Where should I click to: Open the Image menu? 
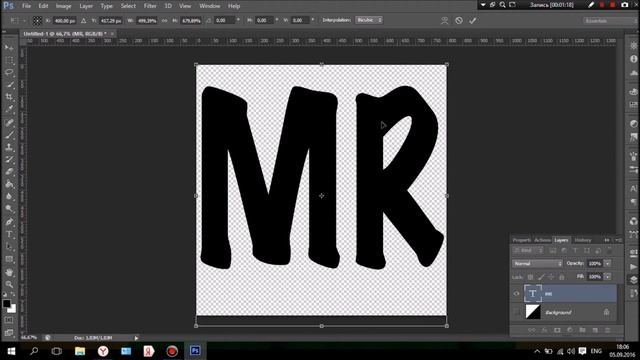point(63,6)
